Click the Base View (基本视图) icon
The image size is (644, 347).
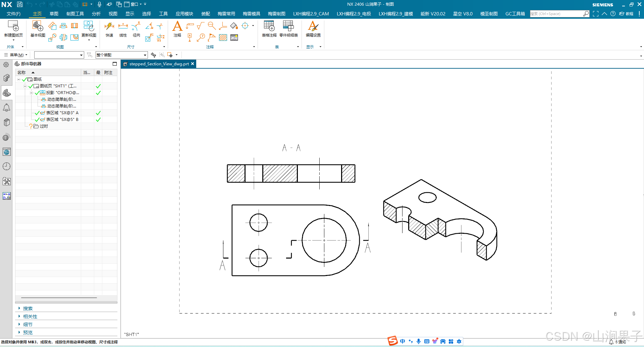[x=38, y=26]
